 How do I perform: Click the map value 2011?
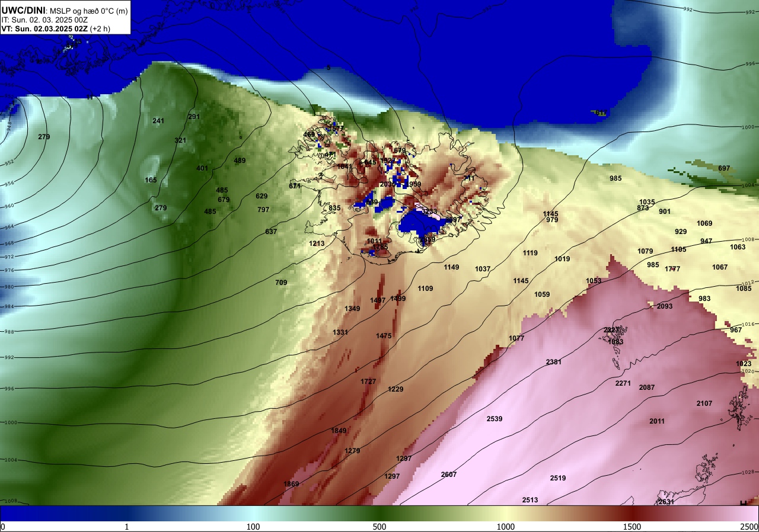[x=657, y=421]
